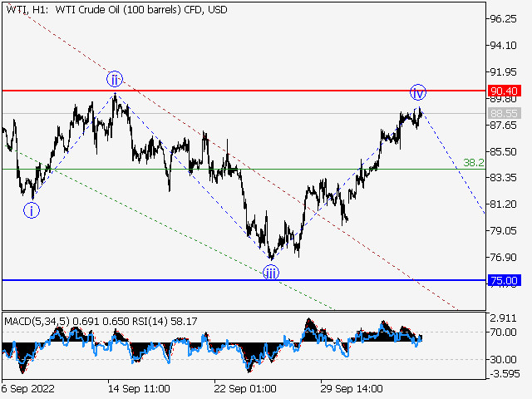Image resolution: width=532 pixels, height=399 pixels.
Task: Click the wave i circle label
Action: click(32, 210)
